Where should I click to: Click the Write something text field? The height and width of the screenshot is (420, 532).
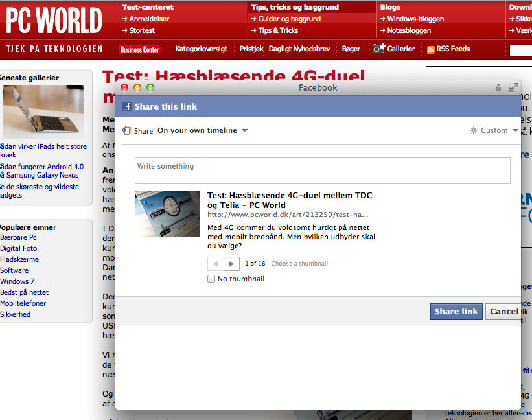coord(322,170)
